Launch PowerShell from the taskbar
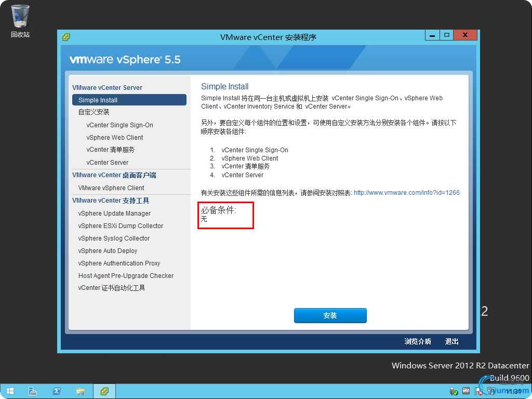 (x=56, y=391)
